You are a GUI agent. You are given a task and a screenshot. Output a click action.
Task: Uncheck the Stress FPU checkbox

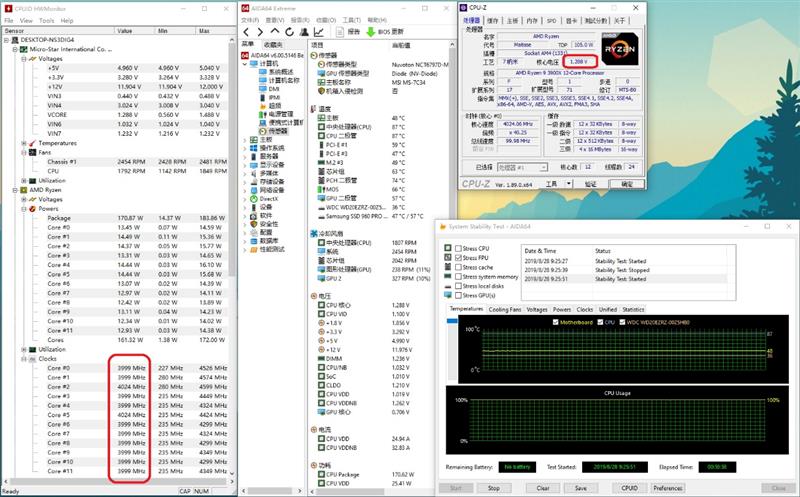pyautogui.click(x=458, y=258)
